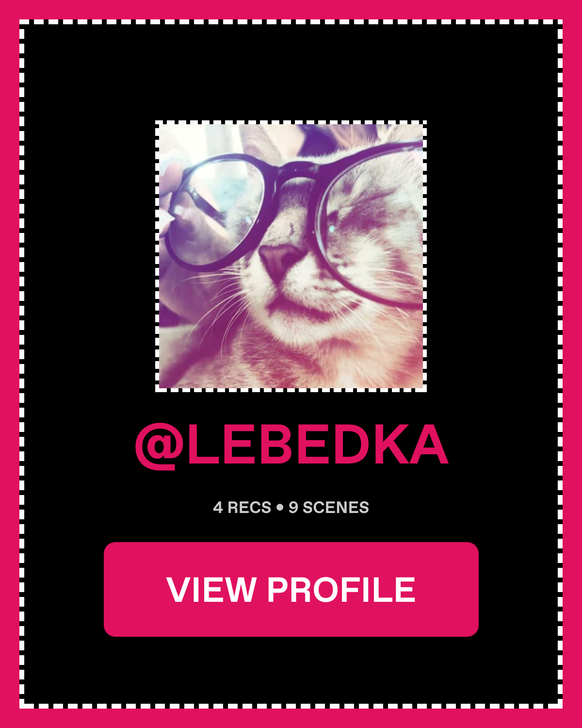Click the VIEW PROFILE button
582x728 pixels.
point(291,589)
